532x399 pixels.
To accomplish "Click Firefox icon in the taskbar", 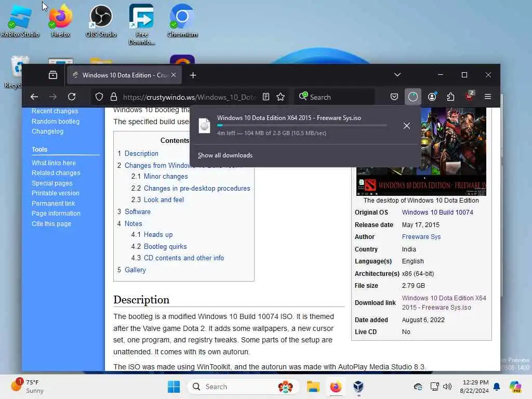I will (x=336, y=387).
